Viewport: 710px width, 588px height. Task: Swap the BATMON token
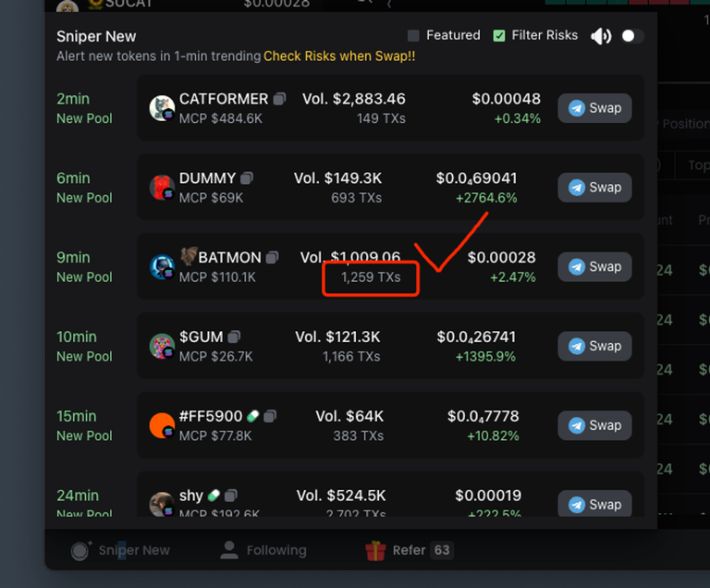pyautogui.click(x=594, y=266)
